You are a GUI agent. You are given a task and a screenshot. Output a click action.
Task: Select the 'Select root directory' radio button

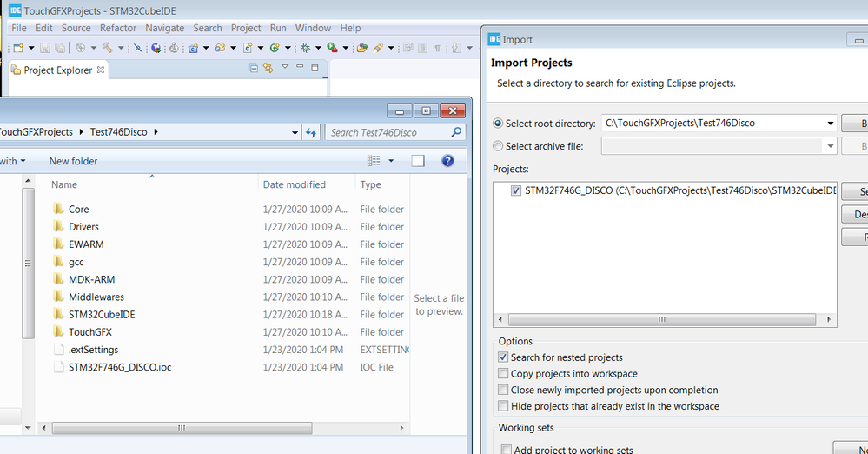pyautogui.click(x=498, y=123)
